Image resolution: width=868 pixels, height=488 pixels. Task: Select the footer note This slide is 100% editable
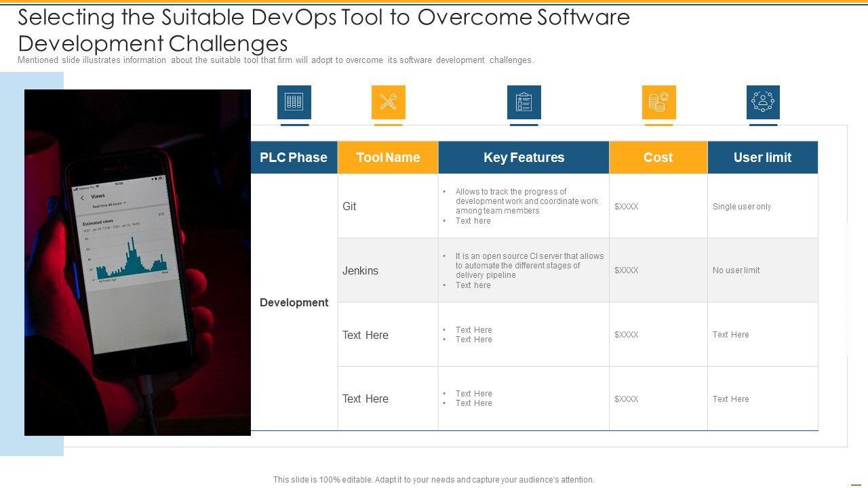(434, 480)
